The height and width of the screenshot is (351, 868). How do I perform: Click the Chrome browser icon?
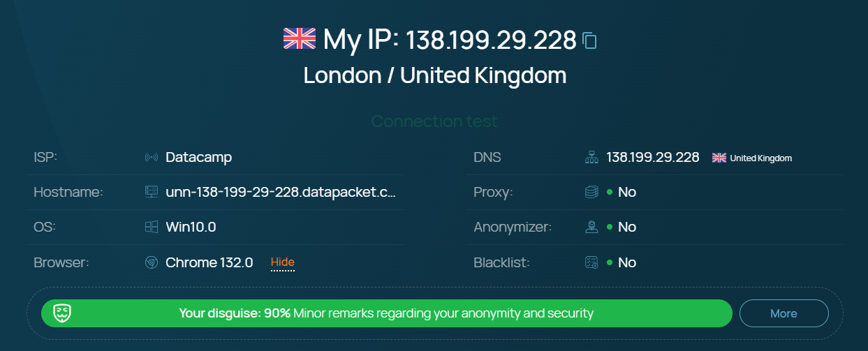click(152, 263)
